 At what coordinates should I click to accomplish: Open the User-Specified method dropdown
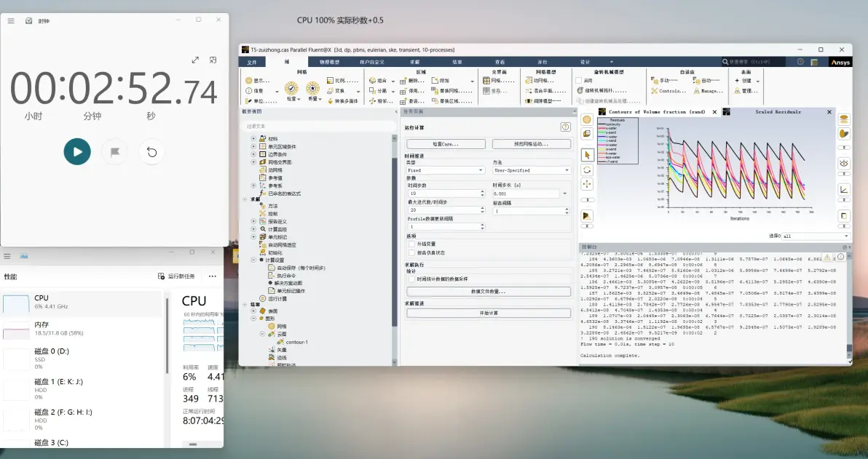[x=532, y=170]
